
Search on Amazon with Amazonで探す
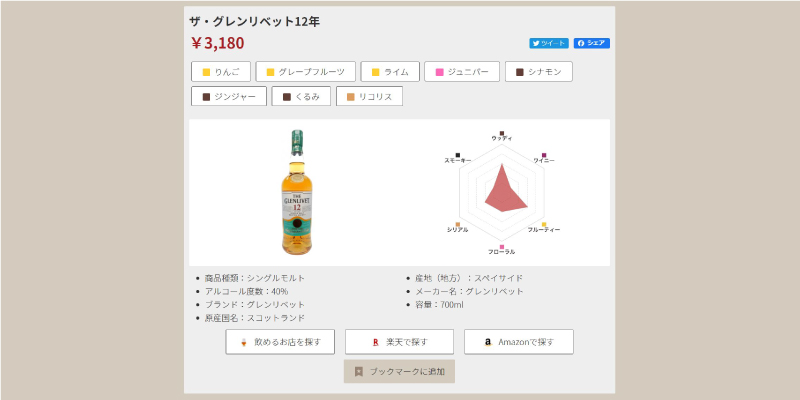click(518, 342)
